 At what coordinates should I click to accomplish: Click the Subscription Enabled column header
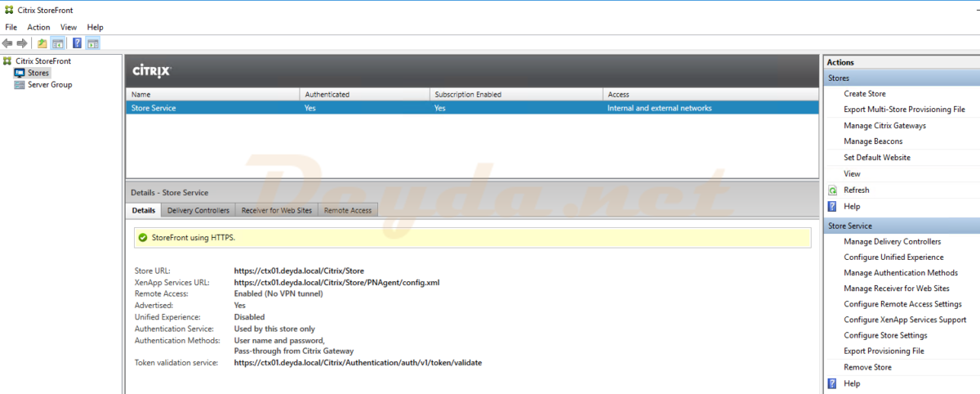pos(468,95)
